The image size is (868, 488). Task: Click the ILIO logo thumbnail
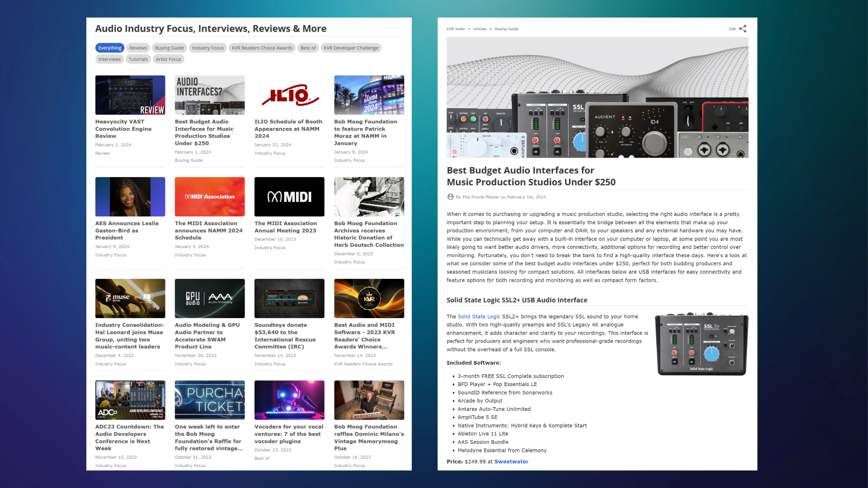(x=289, y=95)
